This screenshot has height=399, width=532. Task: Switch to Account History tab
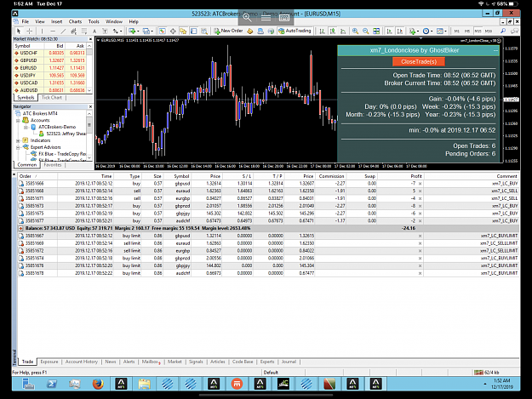tap(82, 362)
